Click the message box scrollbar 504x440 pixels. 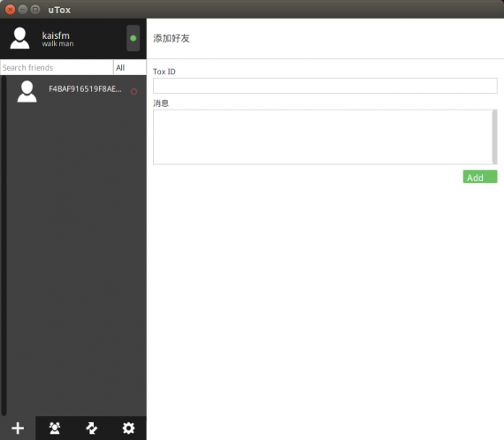(494, 136)
